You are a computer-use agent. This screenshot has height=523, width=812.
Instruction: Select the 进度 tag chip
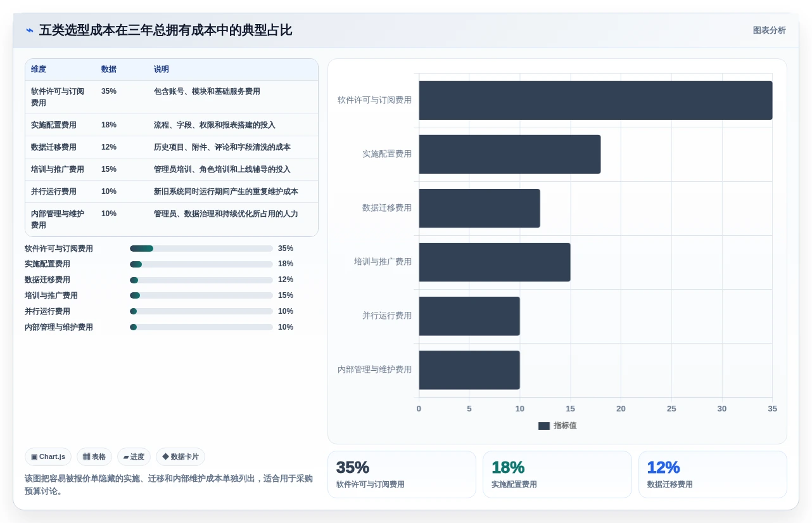pyautogui.click(x=134, y=456)
